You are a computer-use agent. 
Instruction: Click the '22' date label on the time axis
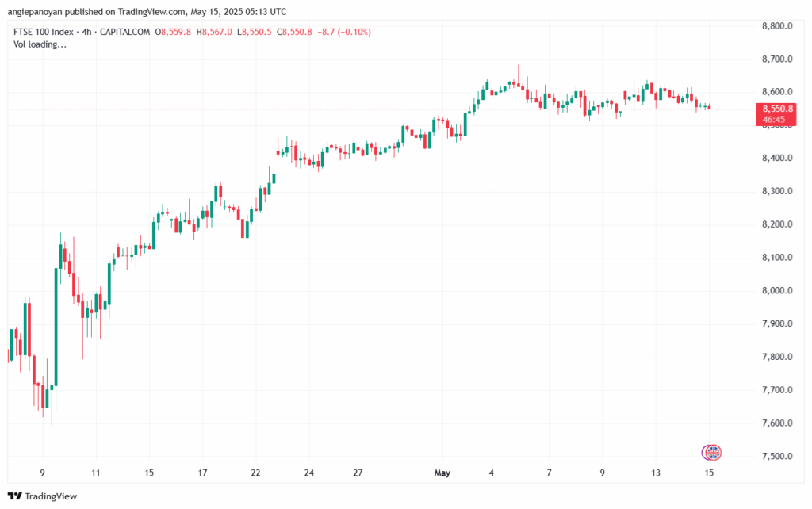255,473
